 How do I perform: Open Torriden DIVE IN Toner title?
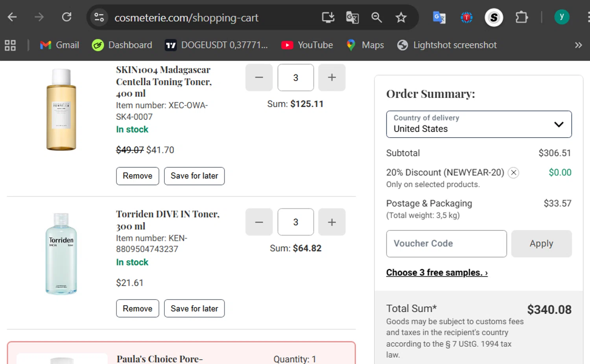point(168,220)
